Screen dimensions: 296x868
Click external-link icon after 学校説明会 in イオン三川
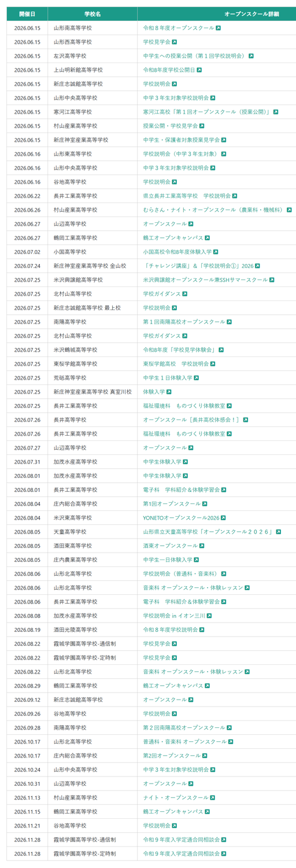point(209,616)
